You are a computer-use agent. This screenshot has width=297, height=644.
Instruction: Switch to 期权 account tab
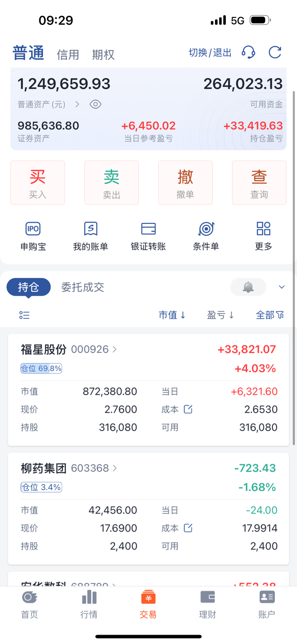click(x=103, y=55)
